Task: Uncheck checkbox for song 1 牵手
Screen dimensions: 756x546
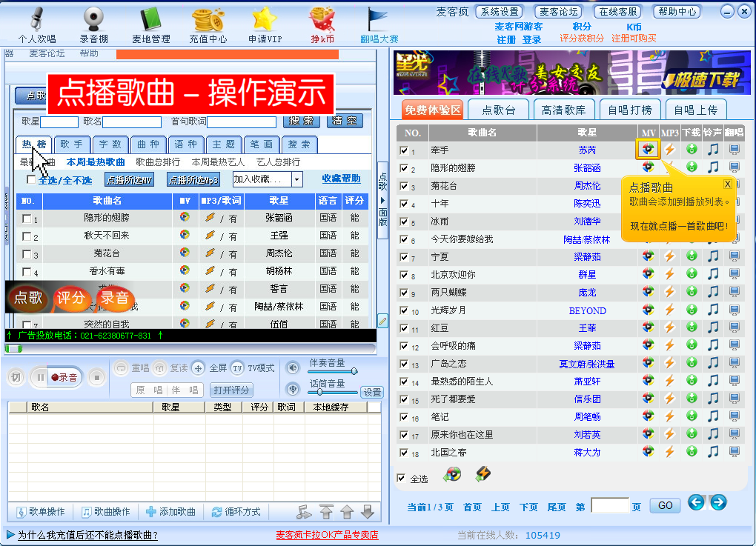Action: click(404, 150)
